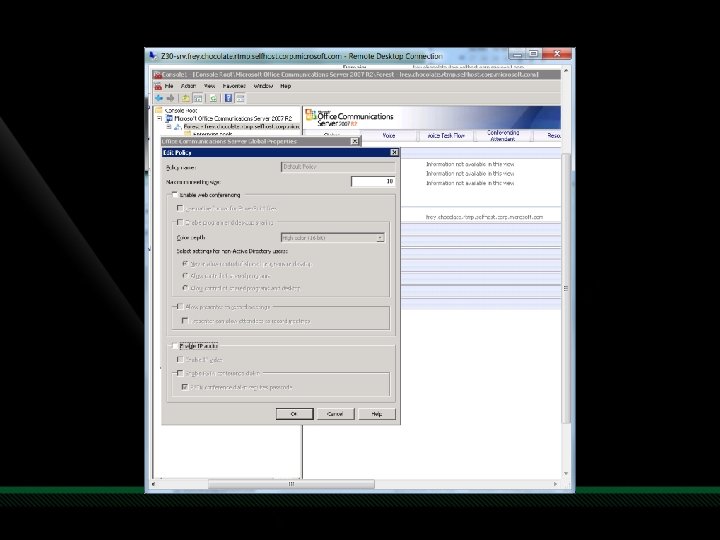Open the Help menu in the menu bar
This screenshot has height=540, width=720.
point(286,86)
